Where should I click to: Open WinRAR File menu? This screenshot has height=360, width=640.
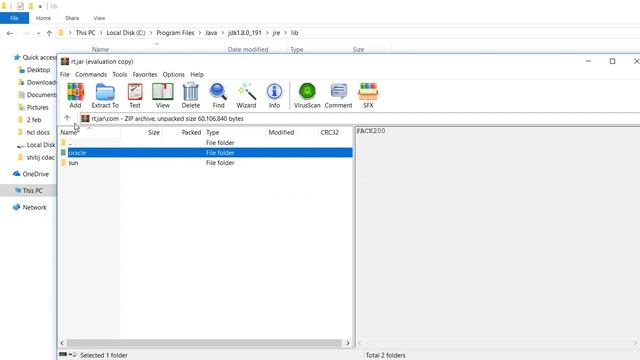coord(64,74)
